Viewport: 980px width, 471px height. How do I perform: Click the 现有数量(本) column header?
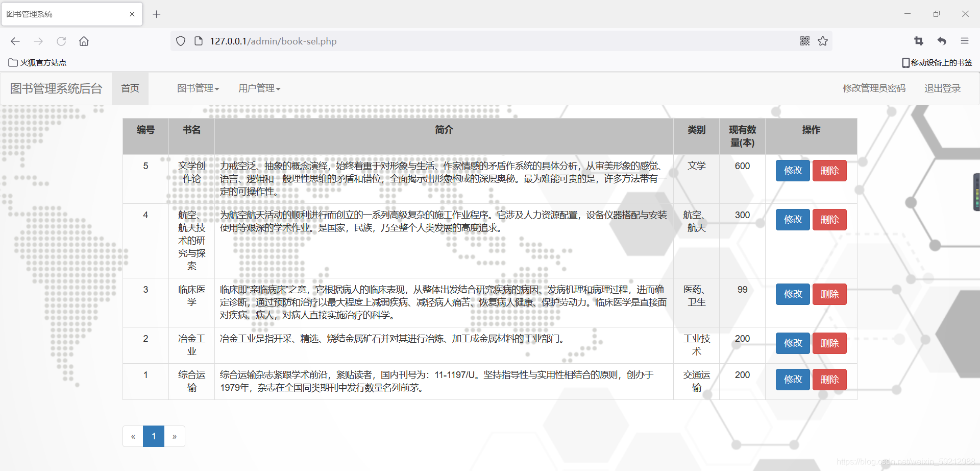tap(742, 136)
